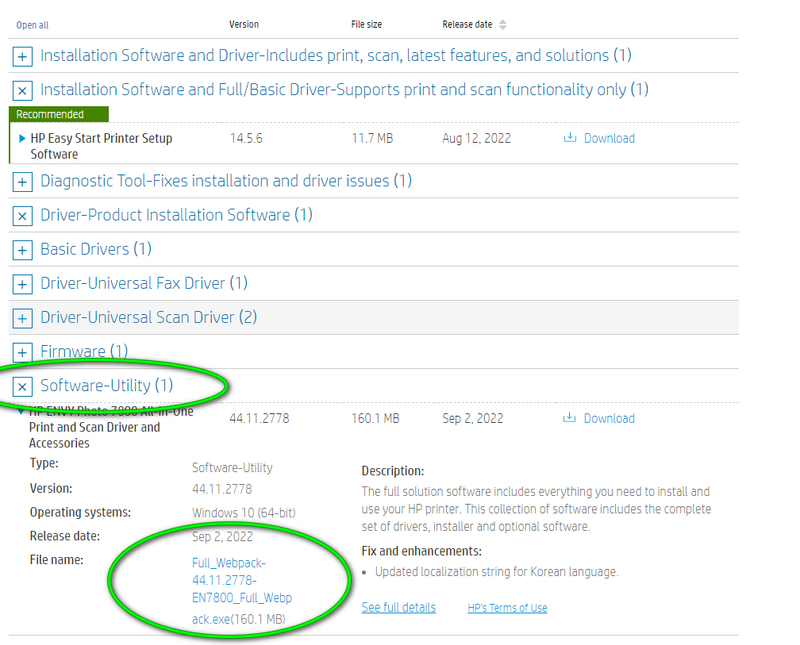
Task: Click the Driver-Universal Scan Driver (2) heading
Action: click(x=148, y=317)
